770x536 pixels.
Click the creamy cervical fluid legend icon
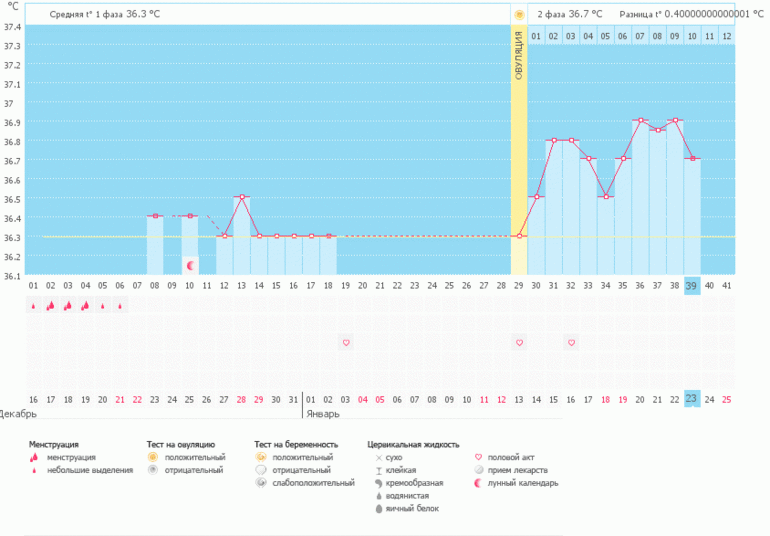(x=379, y=483)
